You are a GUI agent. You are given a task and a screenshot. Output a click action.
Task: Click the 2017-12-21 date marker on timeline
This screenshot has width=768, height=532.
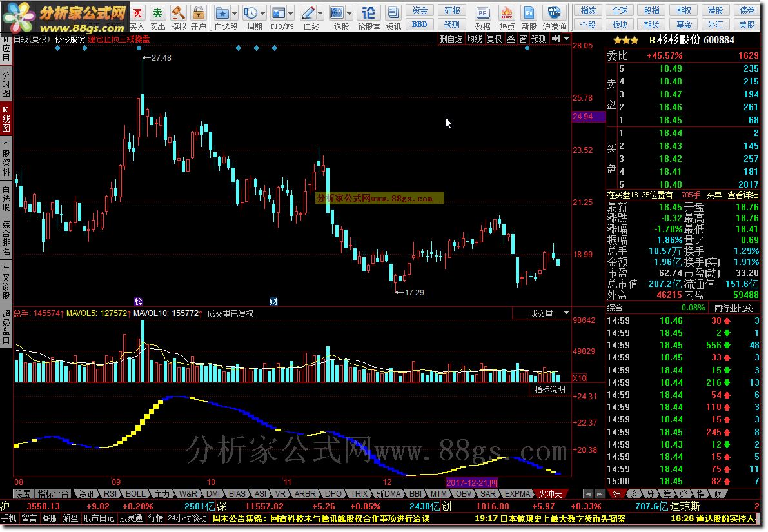coord(471,482)
